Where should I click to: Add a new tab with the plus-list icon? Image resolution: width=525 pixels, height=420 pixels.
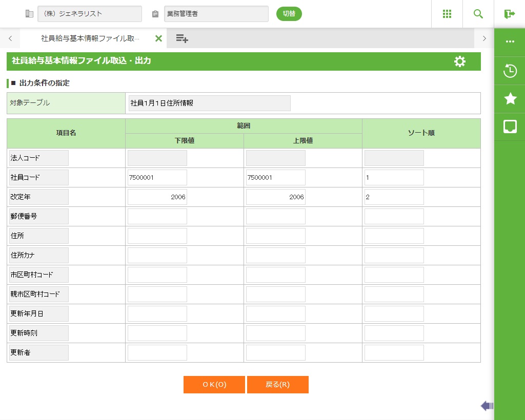click(x=182, y=38)
